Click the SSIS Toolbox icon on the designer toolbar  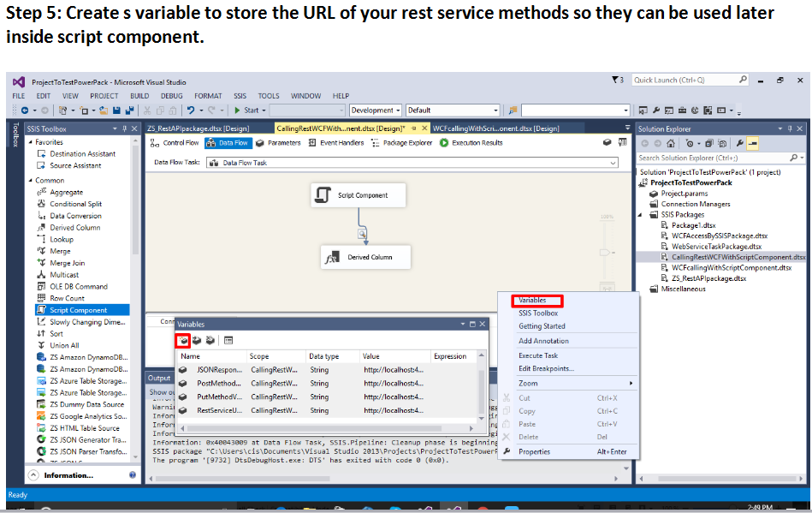tap(622, 142)
